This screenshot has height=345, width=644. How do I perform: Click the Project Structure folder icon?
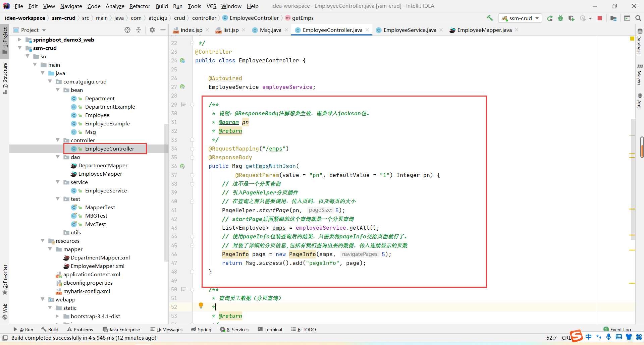[x=613, y=18]
